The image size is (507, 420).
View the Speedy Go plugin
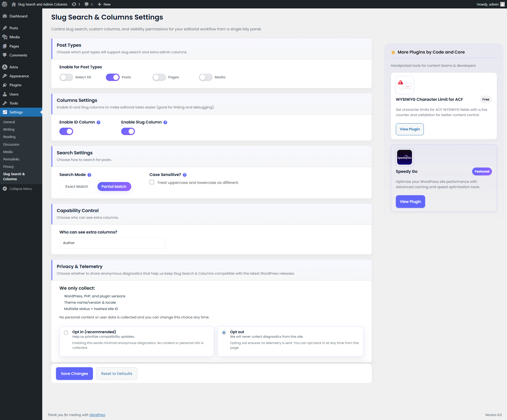[410, 201]
